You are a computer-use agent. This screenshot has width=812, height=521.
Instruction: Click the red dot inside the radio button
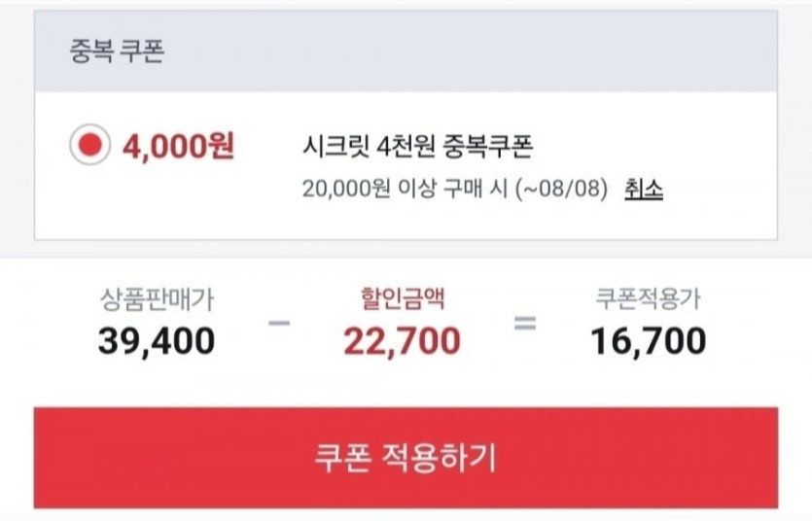[x=89, y=147]
